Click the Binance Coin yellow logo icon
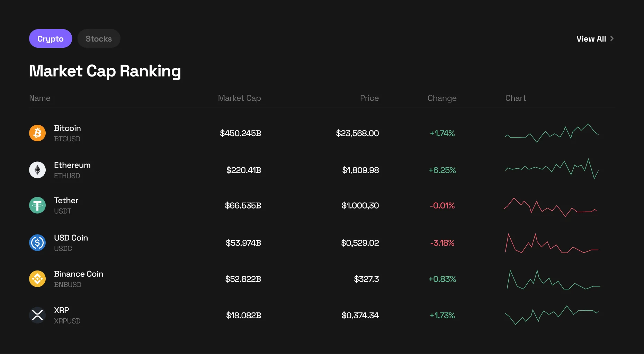This screenshot has height=354, width=644. pos(37,279)
